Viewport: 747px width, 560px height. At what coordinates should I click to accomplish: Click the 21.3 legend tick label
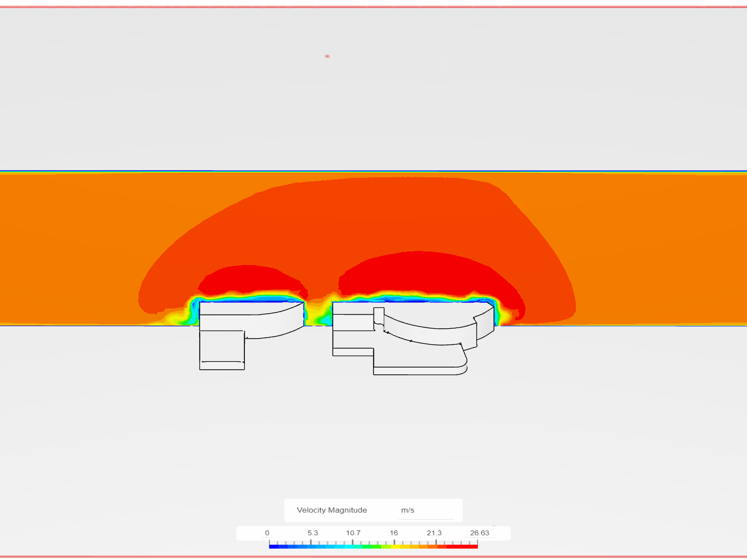[434, 533]
